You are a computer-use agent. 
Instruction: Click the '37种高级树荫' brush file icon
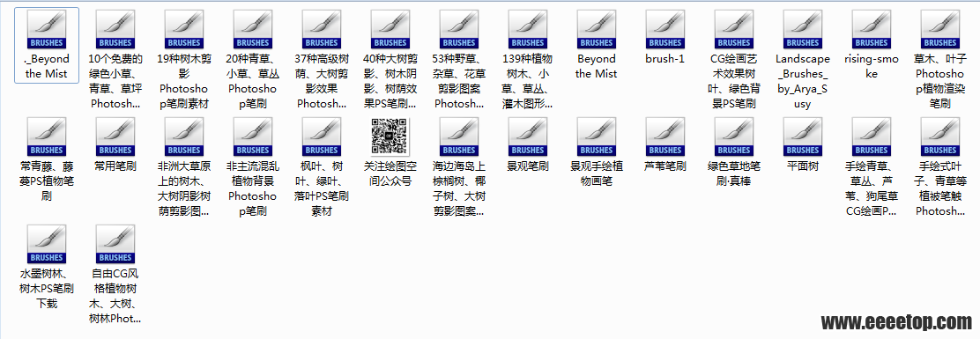coord(322,30)
